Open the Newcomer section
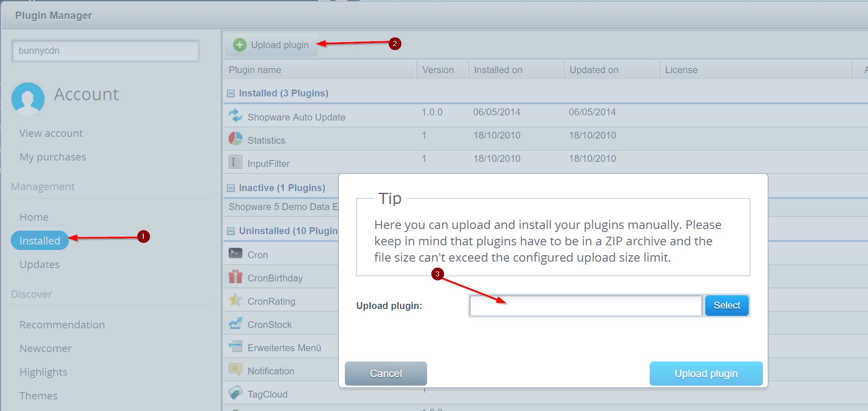 [46, 349]
